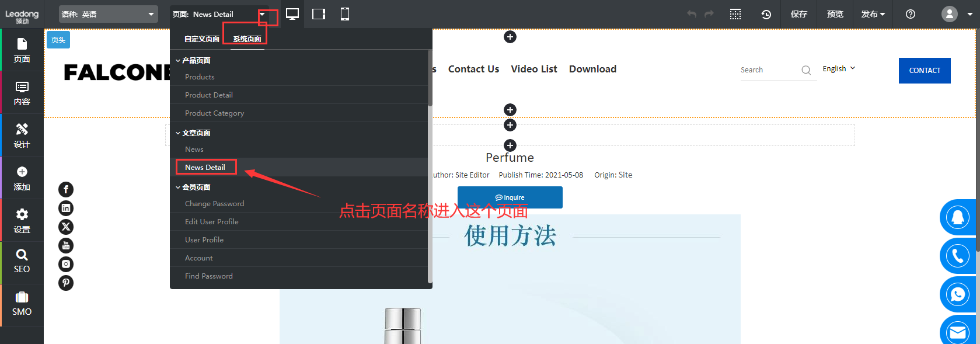The image size is (980, 344).
Task: Select Product Category in the page list
Action: coord(299,113)
